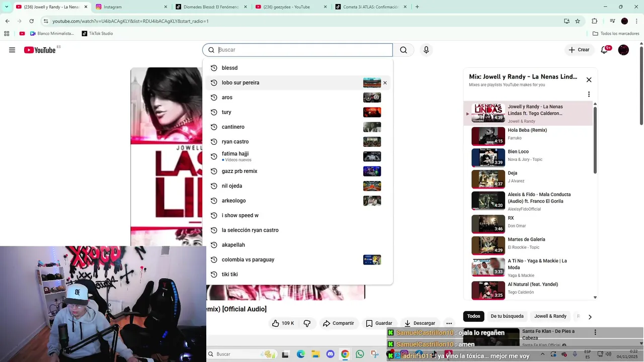Pick the fatima hajji suggestion

coord(297,156)
